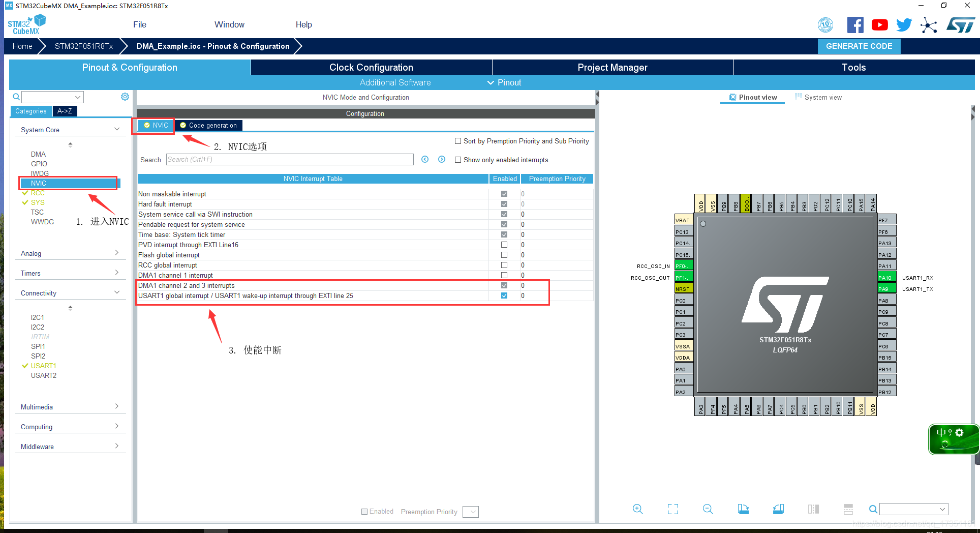Zoom out on the pinout view
Screen dimensions: 980x533
point(708,509)
